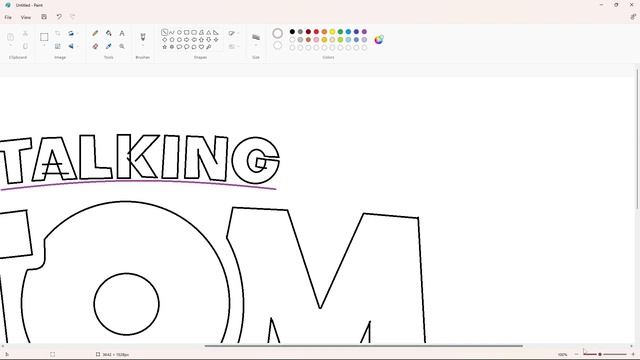This screenshot has height=360, width=640.
Task: Click the Undo arrow
Action: pyautogui.click(x=59, y=17)
